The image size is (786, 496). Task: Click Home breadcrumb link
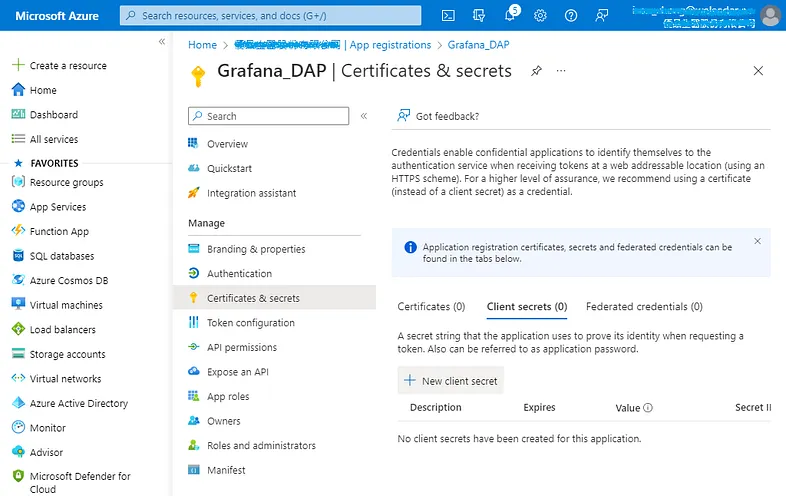[x=203, y=45]
